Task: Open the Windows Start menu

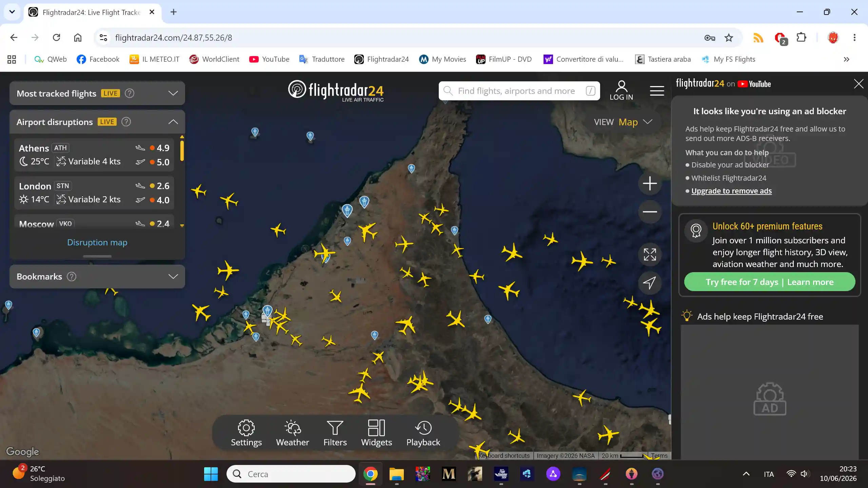Action: click(211, 474)
